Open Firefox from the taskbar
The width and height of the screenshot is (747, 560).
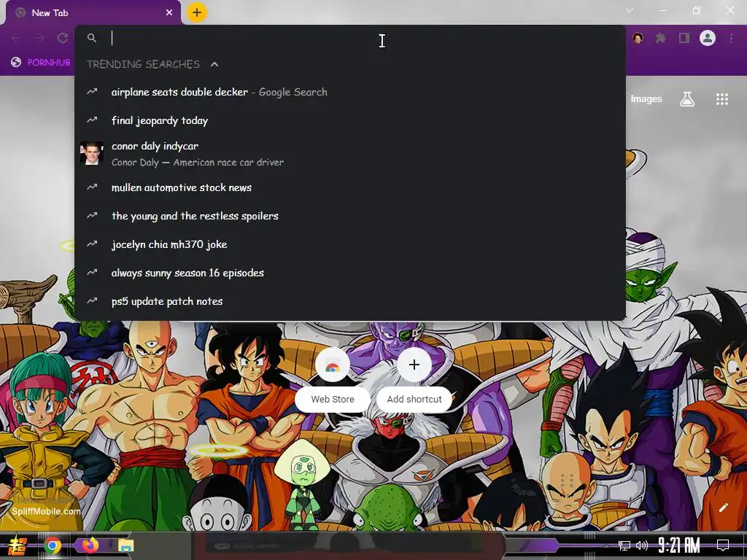[90, 545]
